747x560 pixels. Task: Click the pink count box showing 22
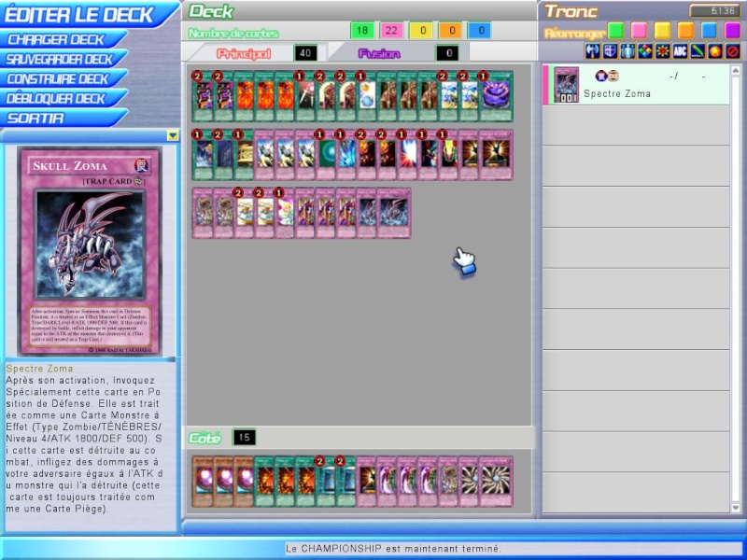pyautogui.click(x=391, y=31)
